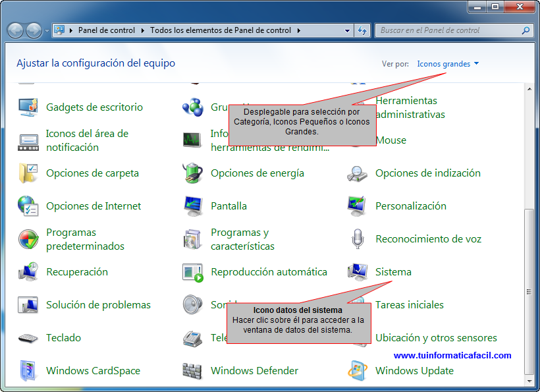Click the scrollbar up arrow

529,89
